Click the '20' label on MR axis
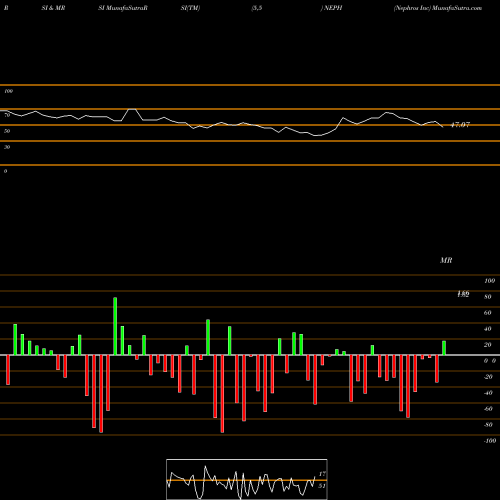Viewport: 500px width, 500px height. point(488,345)
